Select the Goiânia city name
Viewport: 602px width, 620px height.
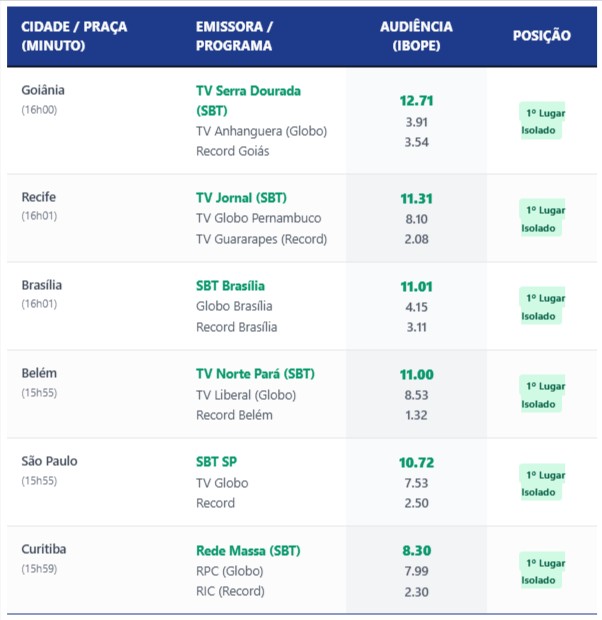(x=43, y=90)
